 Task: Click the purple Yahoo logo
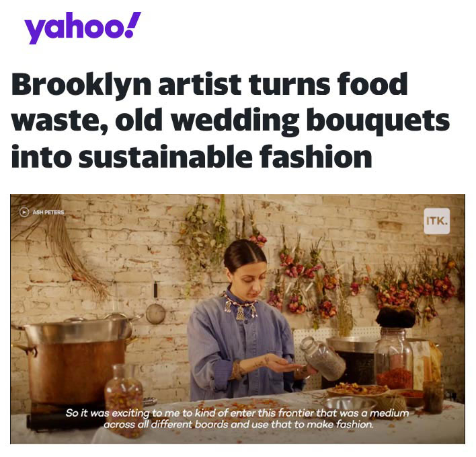click(83, 28)
